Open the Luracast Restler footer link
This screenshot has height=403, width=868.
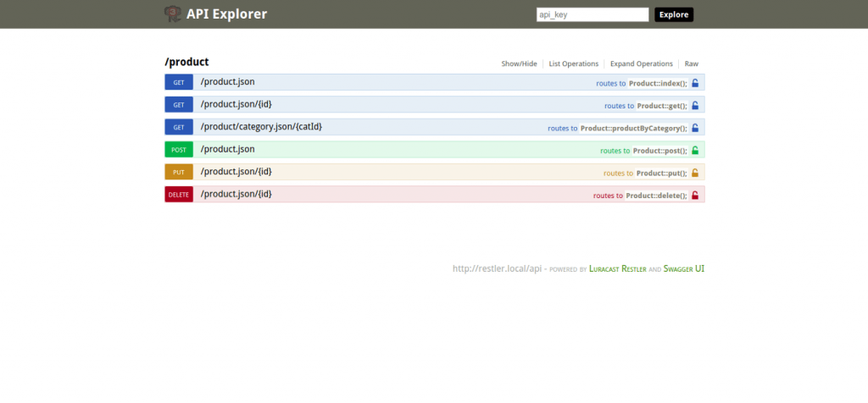[618, 268]
